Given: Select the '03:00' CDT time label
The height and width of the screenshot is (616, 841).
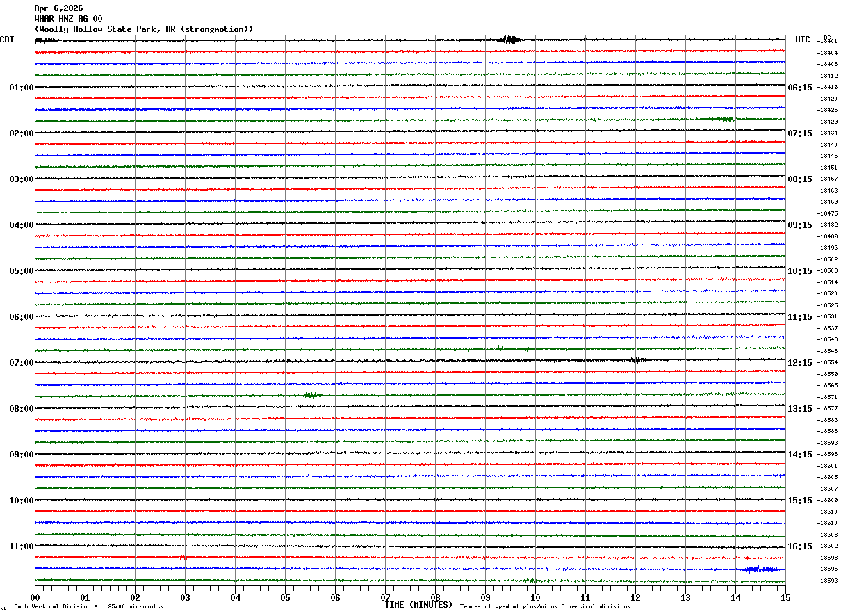Looking at the screenshot, I should (x=21, y=179).
